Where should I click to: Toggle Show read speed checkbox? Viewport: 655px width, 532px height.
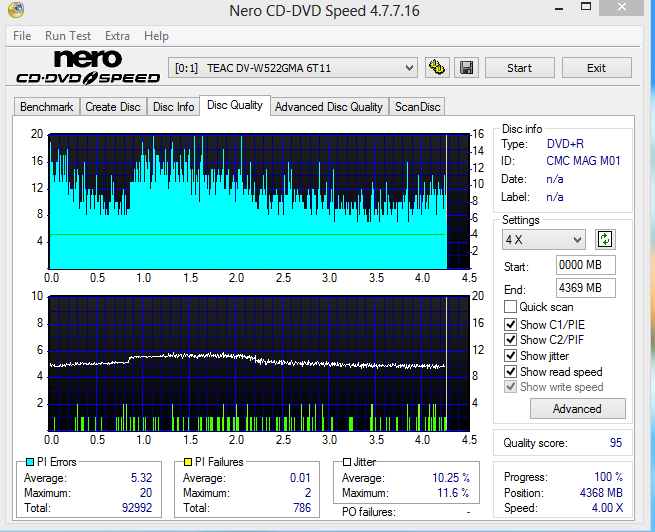pos(510,372)
